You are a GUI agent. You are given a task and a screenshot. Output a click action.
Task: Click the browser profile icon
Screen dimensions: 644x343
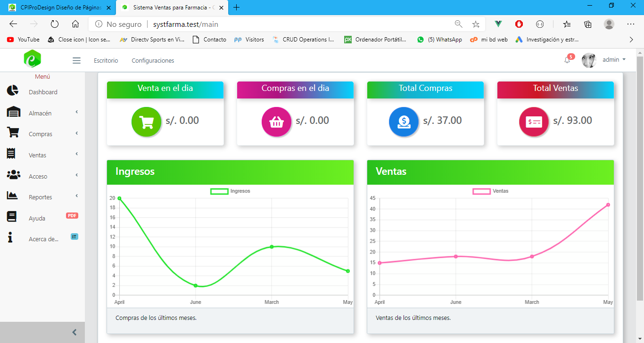click(x=609, y=24)
